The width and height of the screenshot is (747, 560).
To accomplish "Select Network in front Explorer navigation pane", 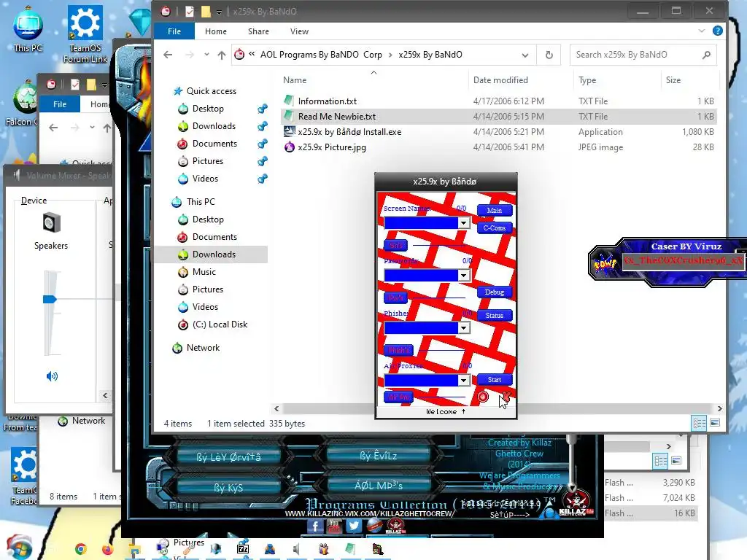I will 203,348.
